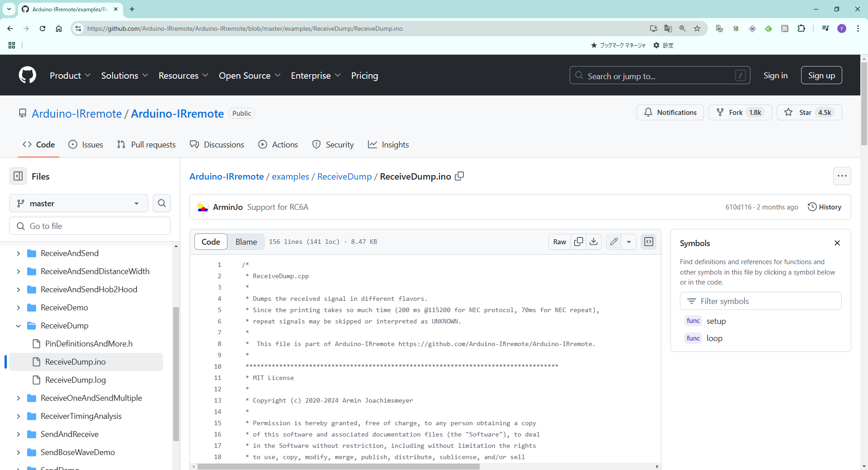
Task: Collapse the ReceiveDump folder
Action: [x=19, y=326]
